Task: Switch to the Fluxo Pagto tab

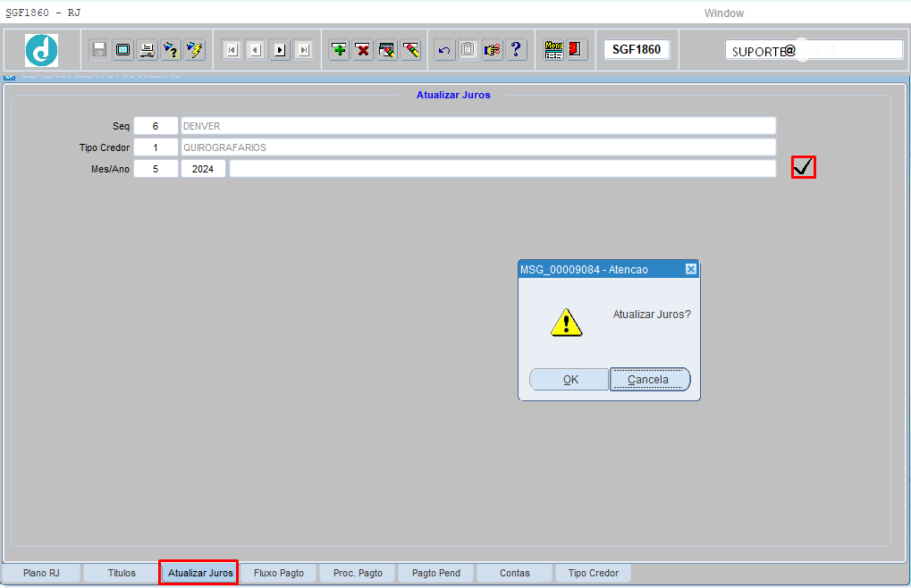Action: 279,573
